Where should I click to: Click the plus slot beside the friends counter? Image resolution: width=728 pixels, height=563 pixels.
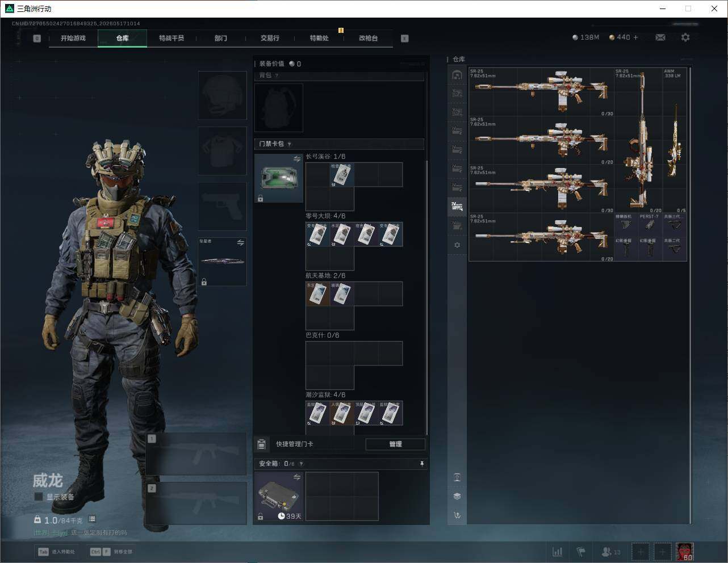[x=641, y=552]
